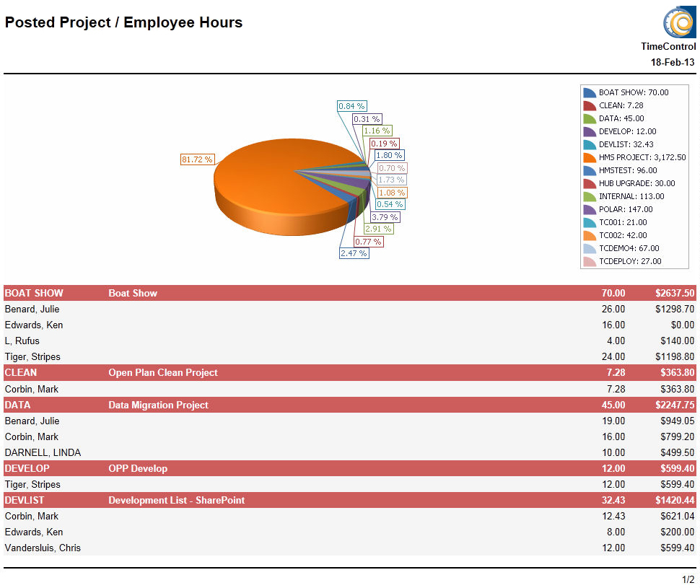
Task: Click the 0.54 % pie label
Action: pyautogui.click(x=390, y=204)
